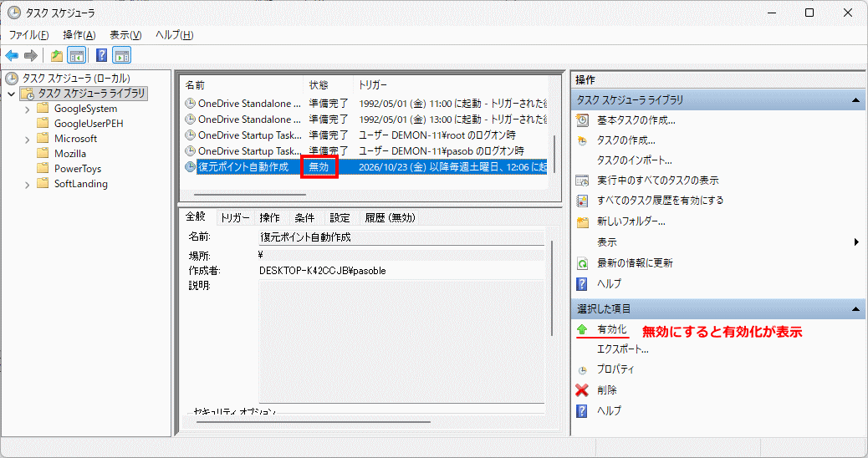This screenshot has width=868, height=458.
Task: Open the 表示(V) menu
Action: coord(125,35)
